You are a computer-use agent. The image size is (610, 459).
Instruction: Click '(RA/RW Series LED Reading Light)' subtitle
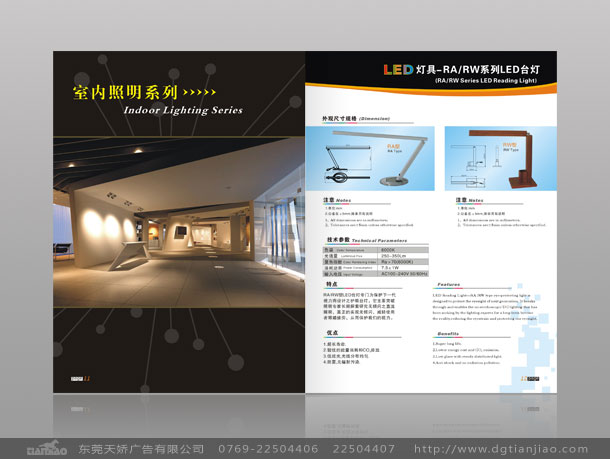tap(486, 81)
